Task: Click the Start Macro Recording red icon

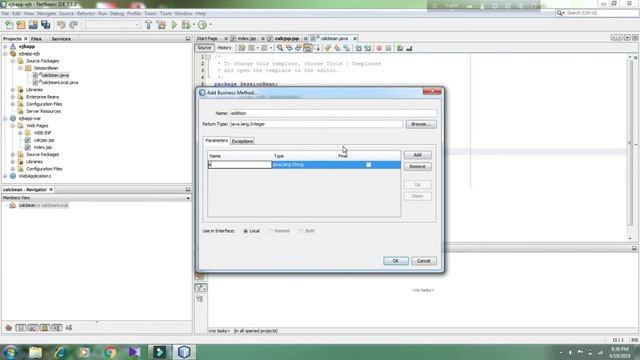Action: pyautogui.click(x=379, y=48)
